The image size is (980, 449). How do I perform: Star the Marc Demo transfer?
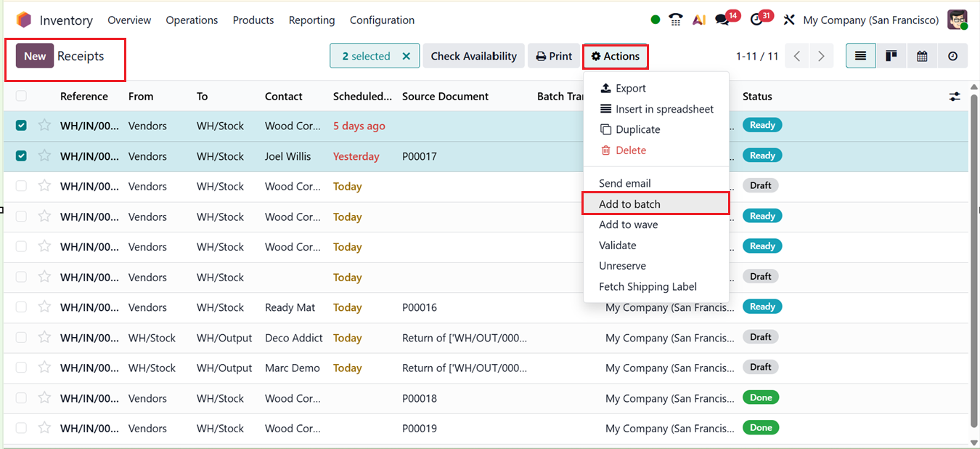pos(44,368)
